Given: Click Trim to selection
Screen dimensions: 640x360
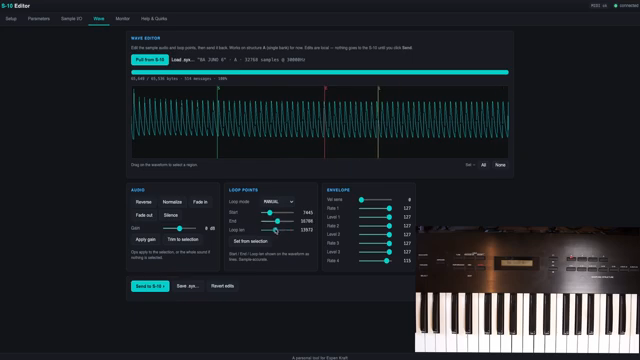Looking at the screenshot, I should click(183, 240).
